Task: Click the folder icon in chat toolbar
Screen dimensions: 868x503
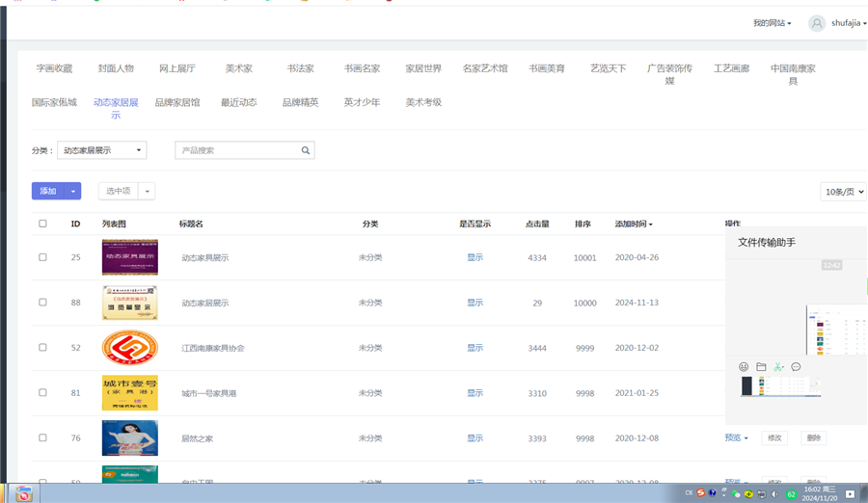Action: 761,367
